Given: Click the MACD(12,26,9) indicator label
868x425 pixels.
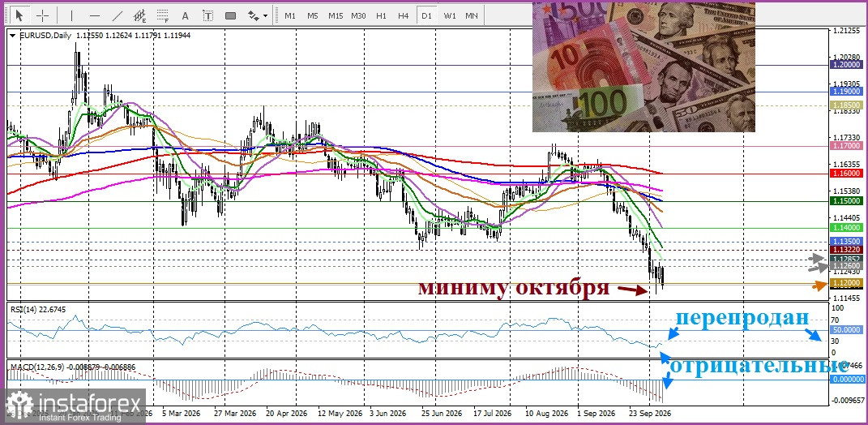Looking at the screenshot, I should (x=73, y=367).
